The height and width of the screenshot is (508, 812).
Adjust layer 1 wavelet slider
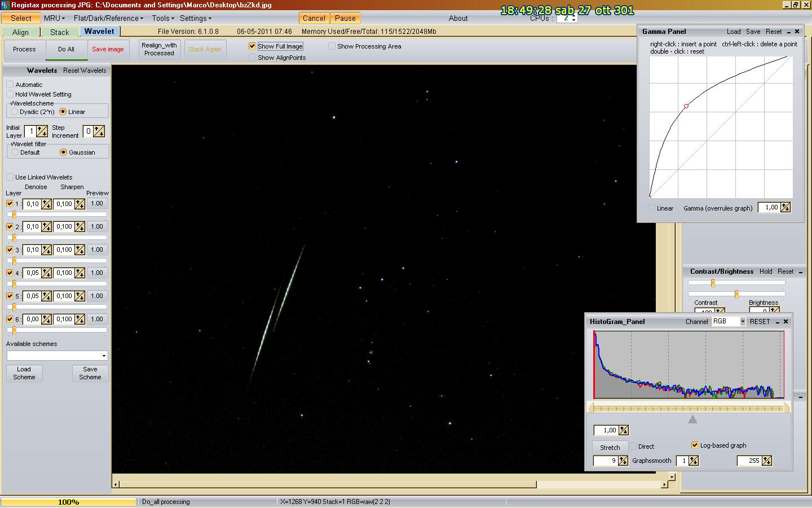[x=14, y=214]
